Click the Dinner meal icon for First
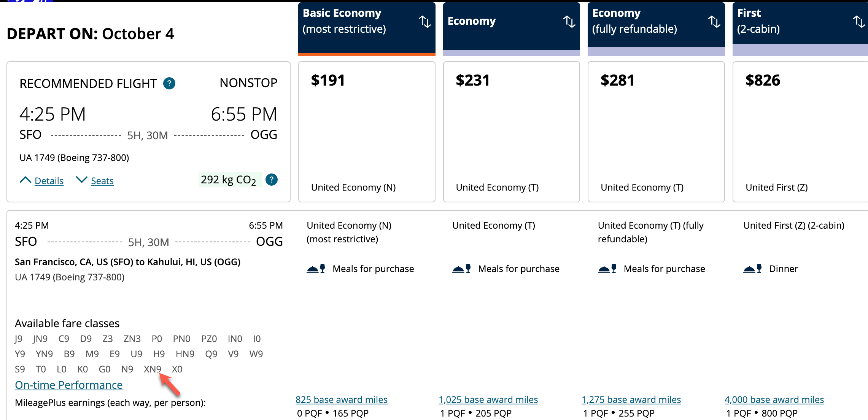 point(752,269)
